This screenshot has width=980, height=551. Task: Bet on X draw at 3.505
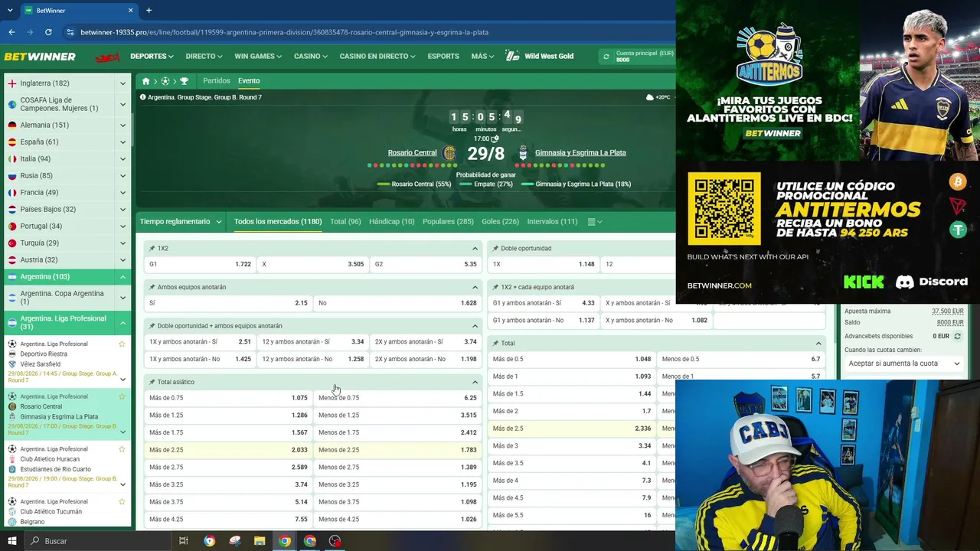click(313, 264)
